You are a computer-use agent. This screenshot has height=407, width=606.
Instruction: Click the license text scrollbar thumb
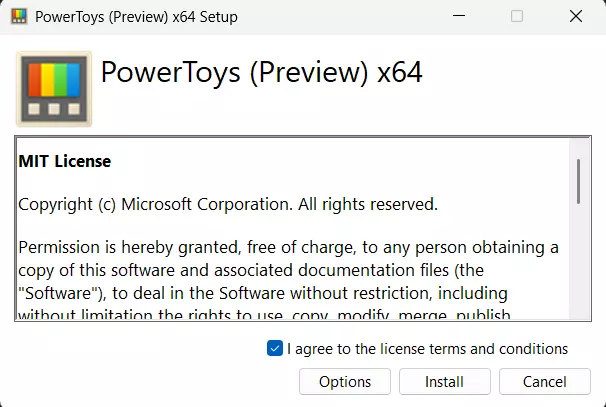[x=578, y=181]
